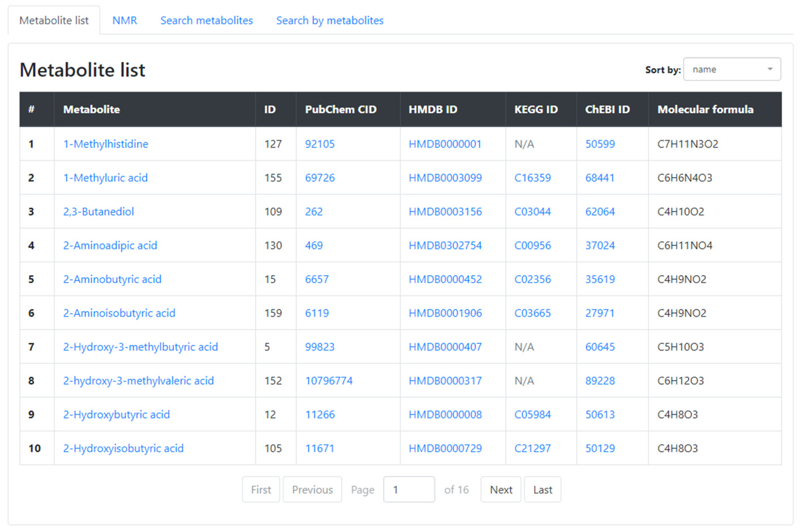Open the HMDB0000729 link
Viewport: 801px width, 532px height.
[x=445, y=448]
